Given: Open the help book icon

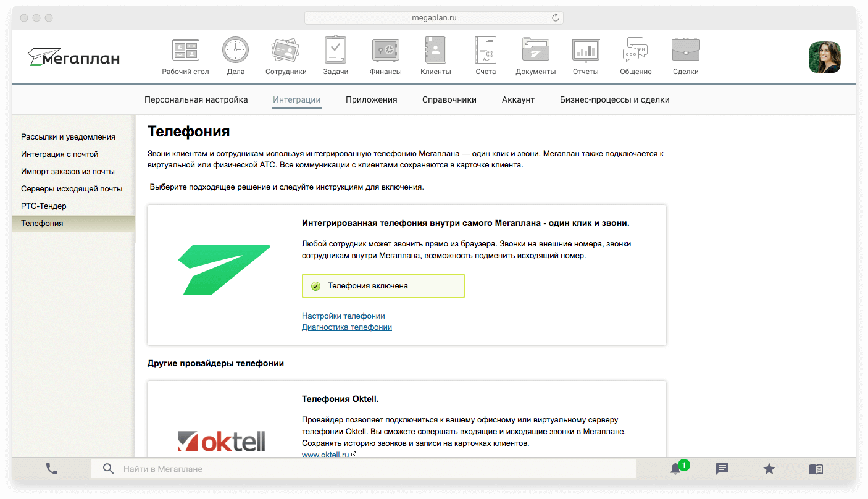Looking at the screenshot, I should 816,469.
